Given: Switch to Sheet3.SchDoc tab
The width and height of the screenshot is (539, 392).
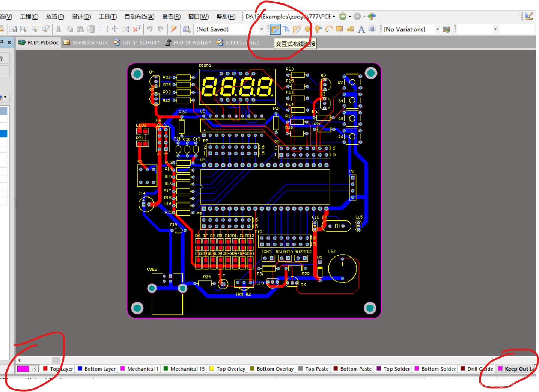Looking at the screenshot, I should coord(86,42).
